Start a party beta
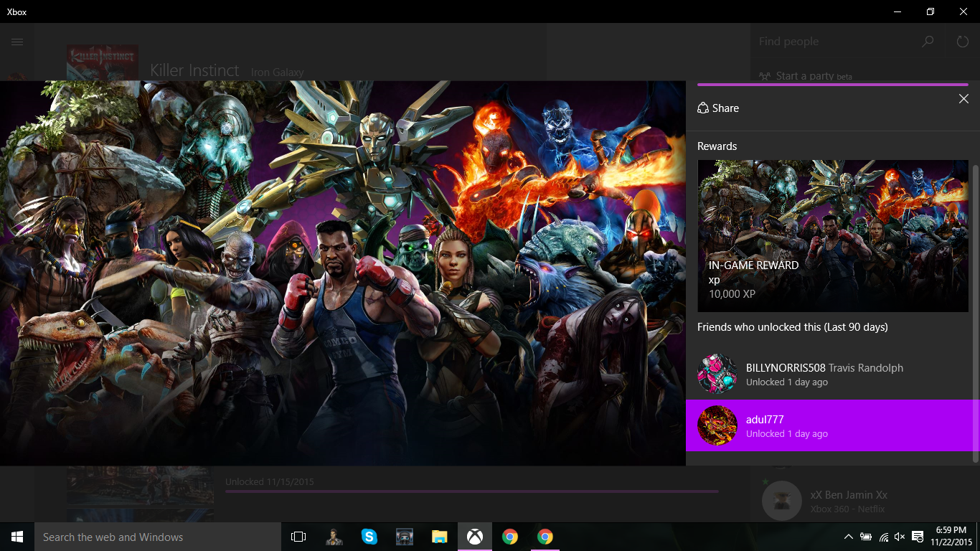This screenshot has height=551, width=980. pyautogui.click(x=804, y=76)
